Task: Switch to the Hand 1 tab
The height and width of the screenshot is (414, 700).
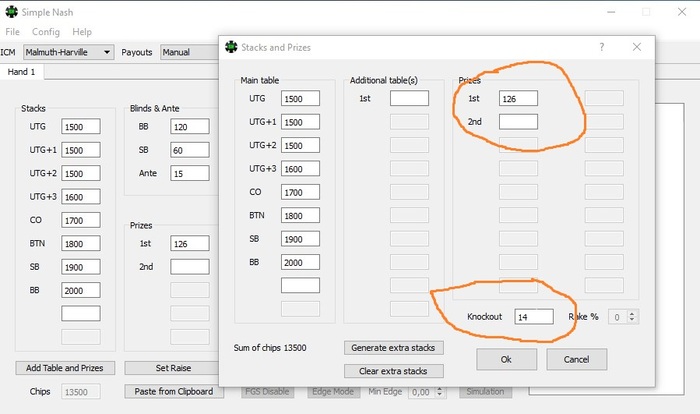Action: pos(21,72)
